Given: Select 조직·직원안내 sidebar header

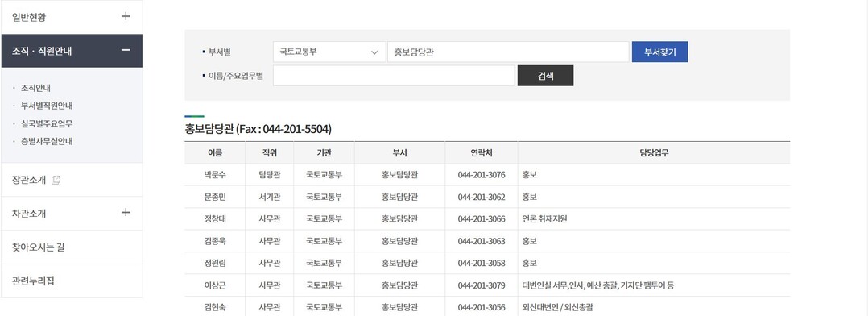Looking at the screenshot, I should [72, 51].
